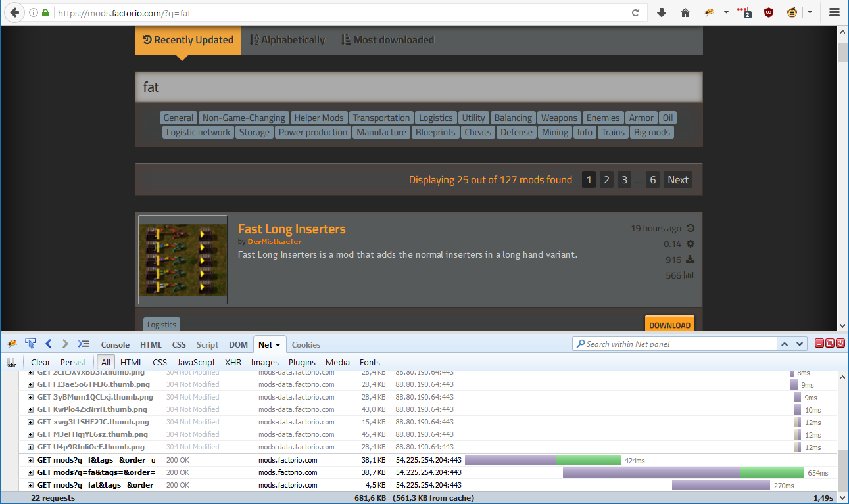Open the Greasemonkey dropdown arrow
Screen dimensions: 849x504
tap(810, 12)
